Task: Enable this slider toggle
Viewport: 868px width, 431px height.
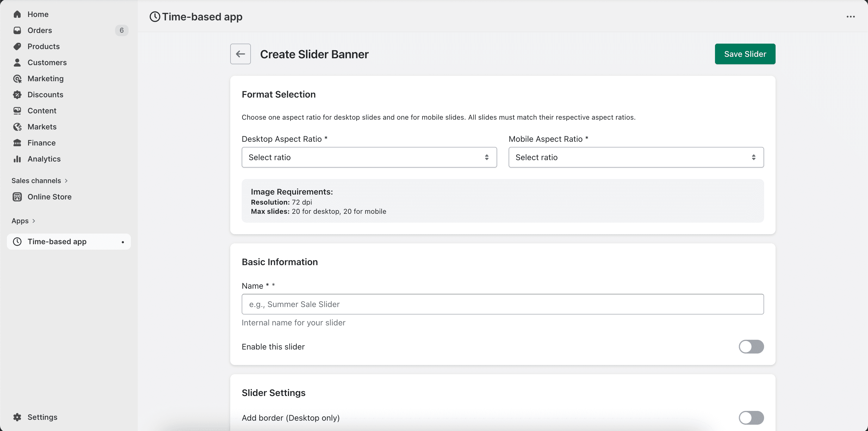Action: (752, 346)
